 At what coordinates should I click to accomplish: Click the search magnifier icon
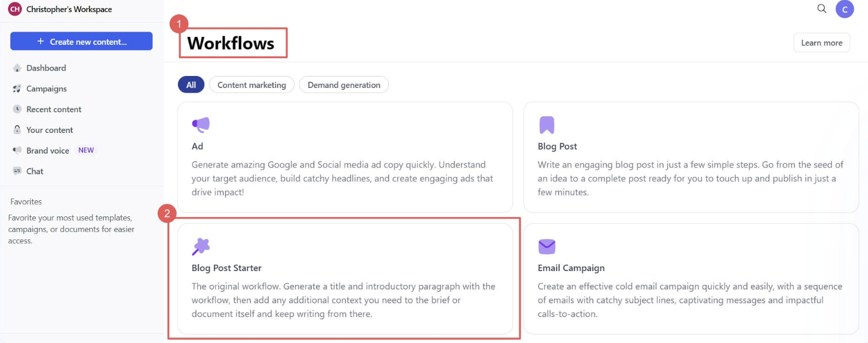pyautogui.click(x=822, y=9)
